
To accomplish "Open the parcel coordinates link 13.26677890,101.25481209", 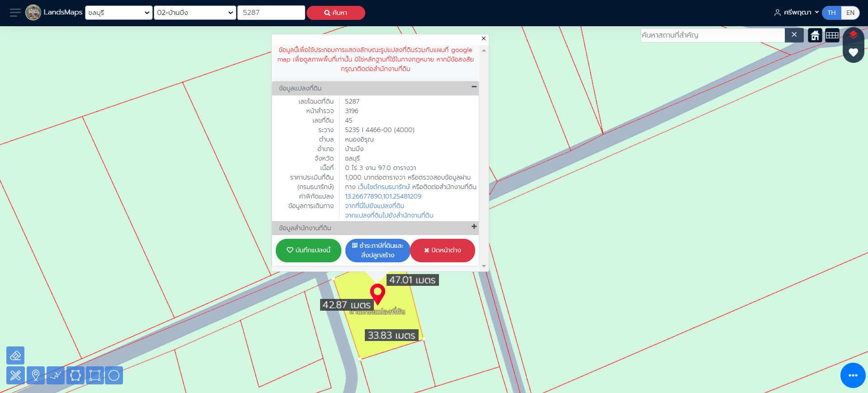I will tap(383, 196).
